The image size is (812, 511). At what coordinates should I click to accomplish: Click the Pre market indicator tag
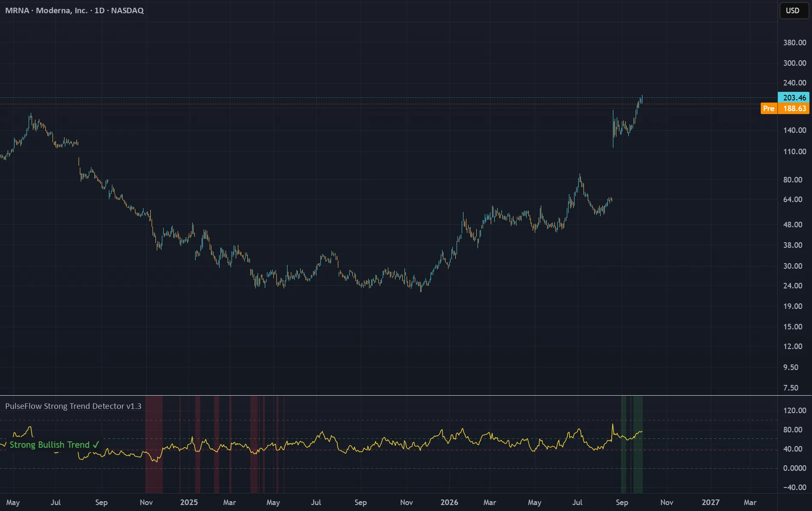pyautogui.click(x=768, y=109)
